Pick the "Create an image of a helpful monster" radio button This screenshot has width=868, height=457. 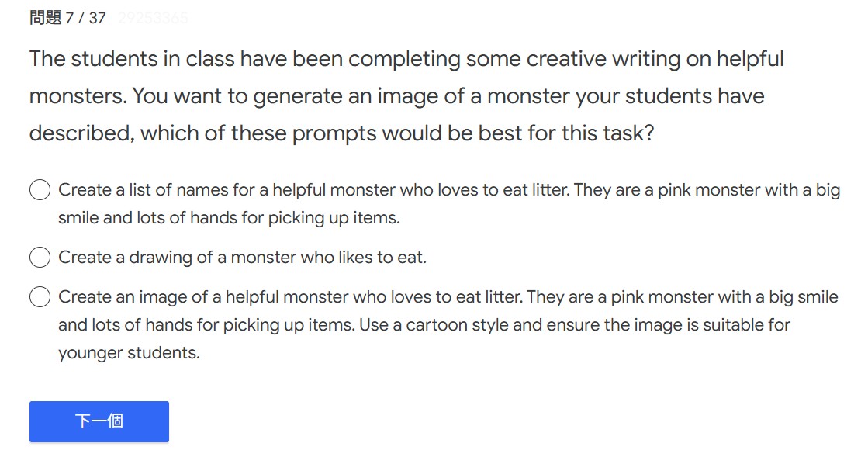point(40,297)
